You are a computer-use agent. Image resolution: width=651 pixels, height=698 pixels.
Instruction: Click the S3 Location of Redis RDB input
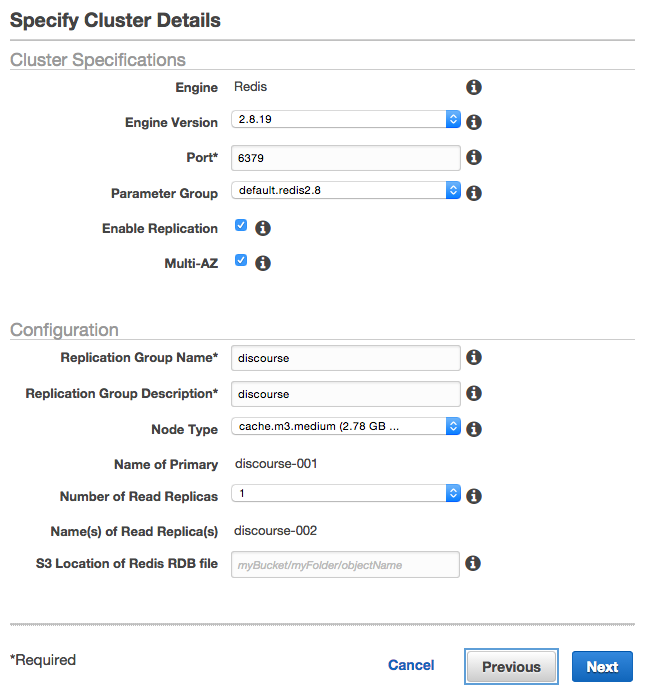(x=345, y=564)
